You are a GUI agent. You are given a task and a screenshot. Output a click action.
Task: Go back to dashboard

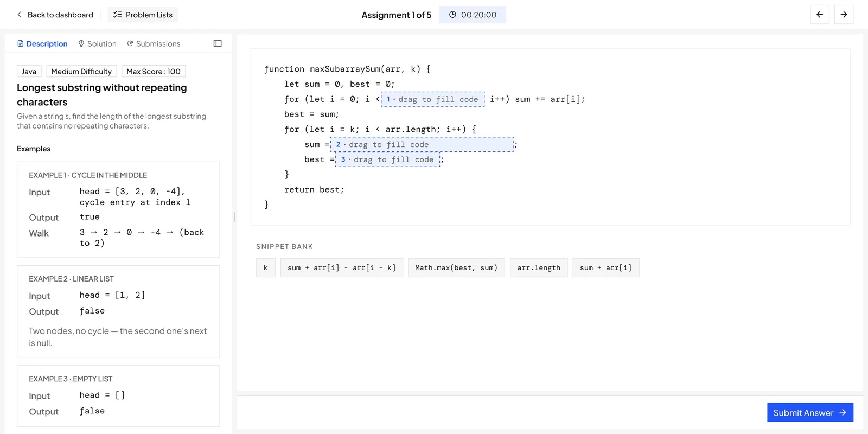pyautogui.click(x=55, y=15)
